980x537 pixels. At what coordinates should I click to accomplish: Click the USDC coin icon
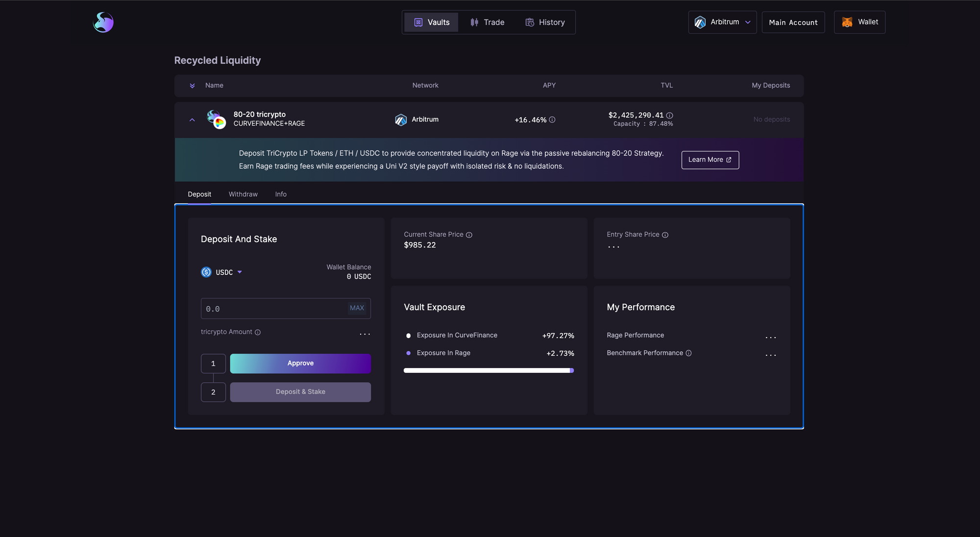pos(206,272)
